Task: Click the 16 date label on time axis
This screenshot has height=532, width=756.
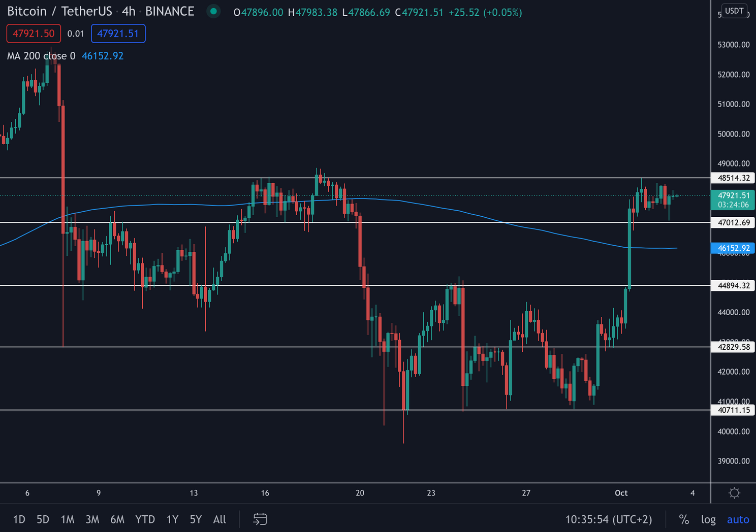Action: (265, 493)
